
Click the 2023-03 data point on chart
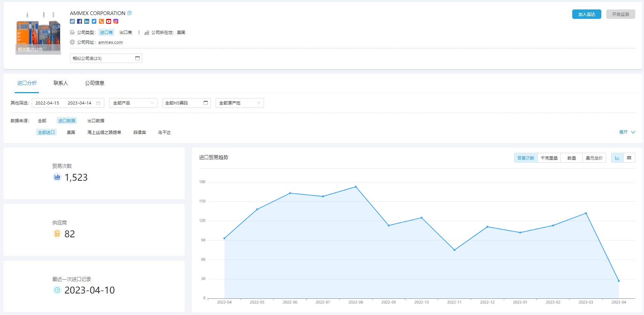pyautogui.click(x=586, y=213)
